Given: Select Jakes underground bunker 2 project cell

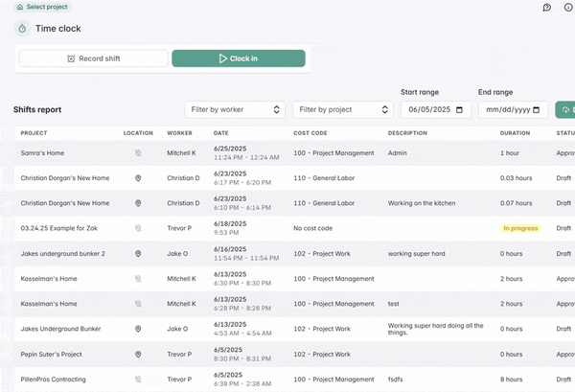Looking at the screenshot, I should (62, 253).
